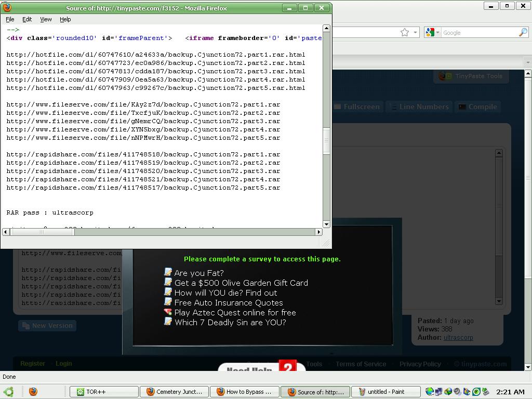
Task: Open Terms of Service footer link
Action: [x=361, y=364]
